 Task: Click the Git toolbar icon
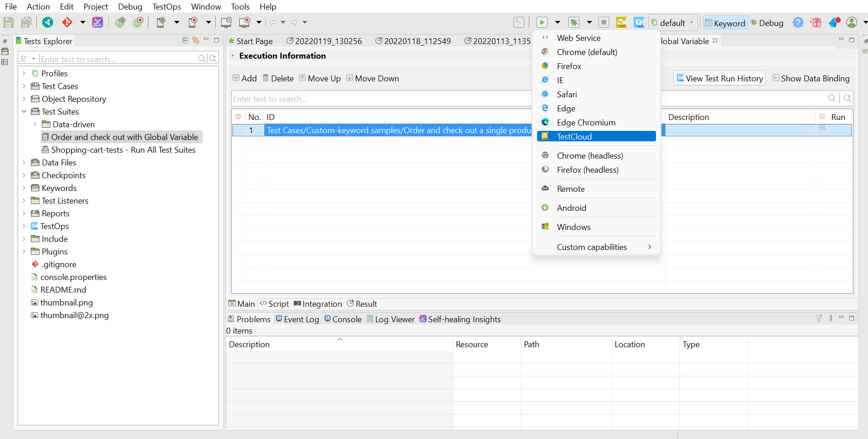pyautogui.click(x=67, y=22)
